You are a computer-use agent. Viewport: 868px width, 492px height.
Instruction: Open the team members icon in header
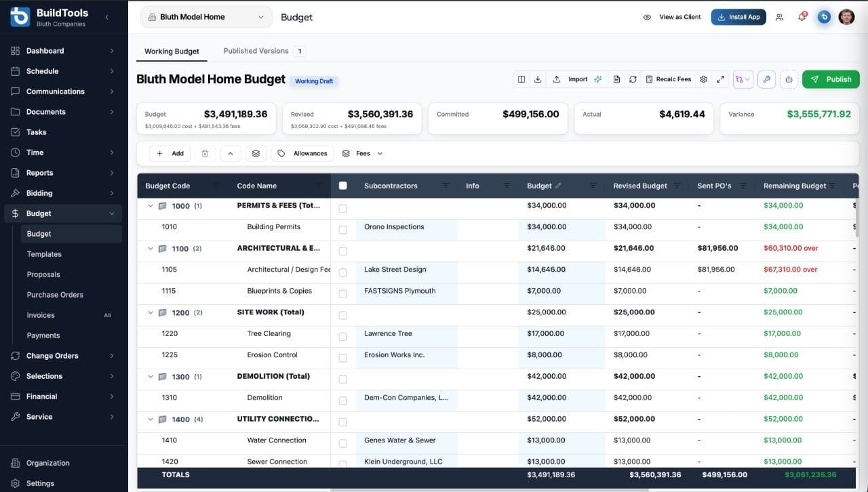pos(779,17)
